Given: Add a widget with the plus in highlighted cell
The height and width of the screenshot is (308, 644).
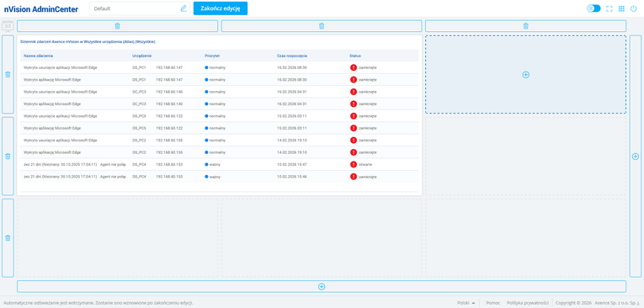Looking at the screenshot, I should click(525, 74).
